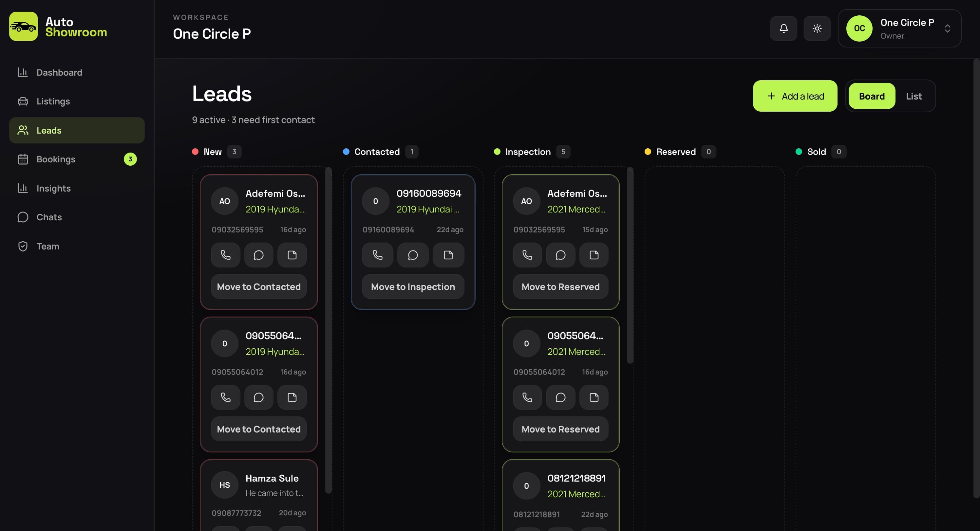Click "9 active · 3 need first contact" subtitle
The height and width of the screenshot is (531, 980).
(253, 120)
